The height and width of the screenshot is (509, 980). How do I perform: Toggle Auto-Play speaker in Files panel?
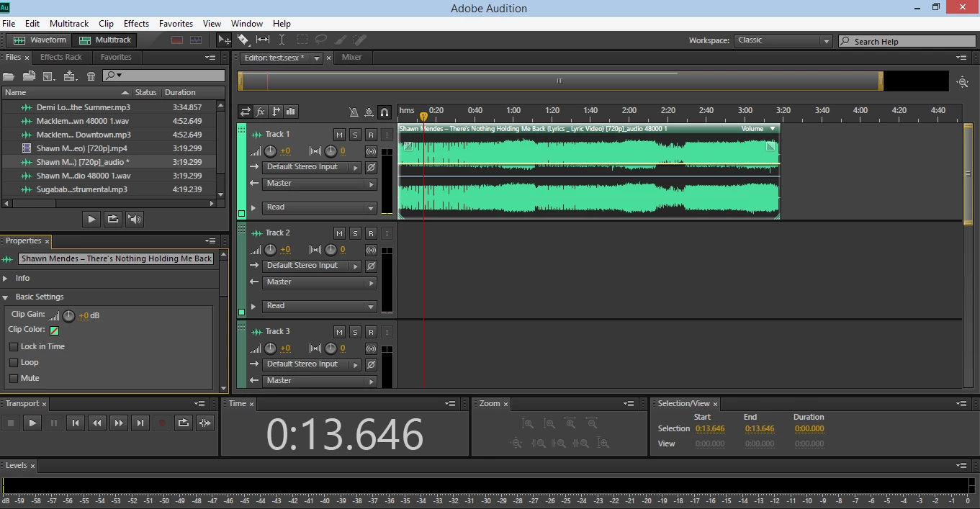134,219
